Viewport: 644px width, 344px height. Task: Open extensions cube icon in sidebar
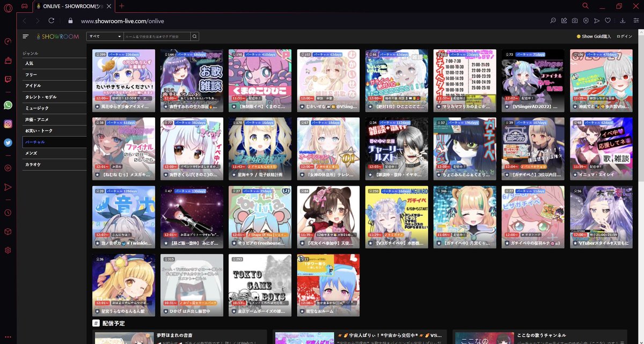click(8, 231)
